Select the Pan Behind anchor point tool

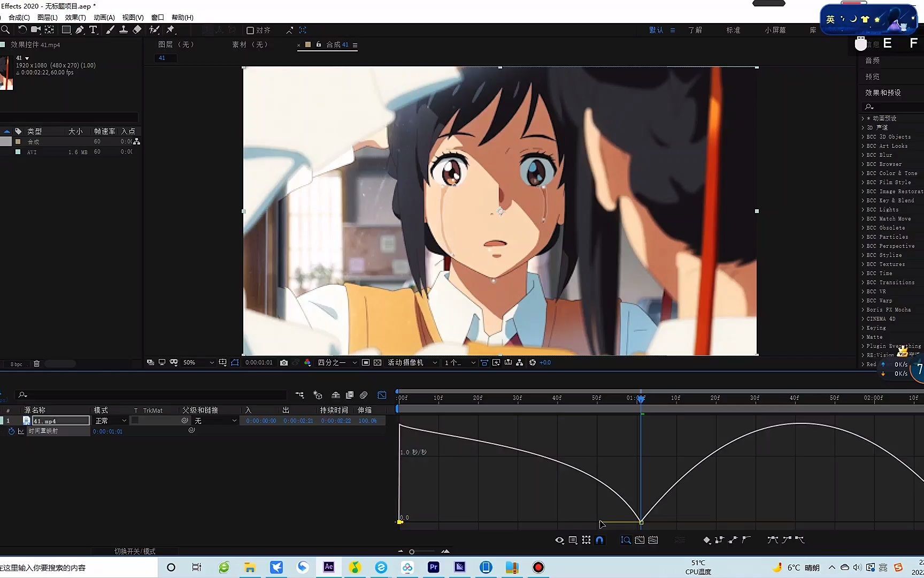point(49,30)
